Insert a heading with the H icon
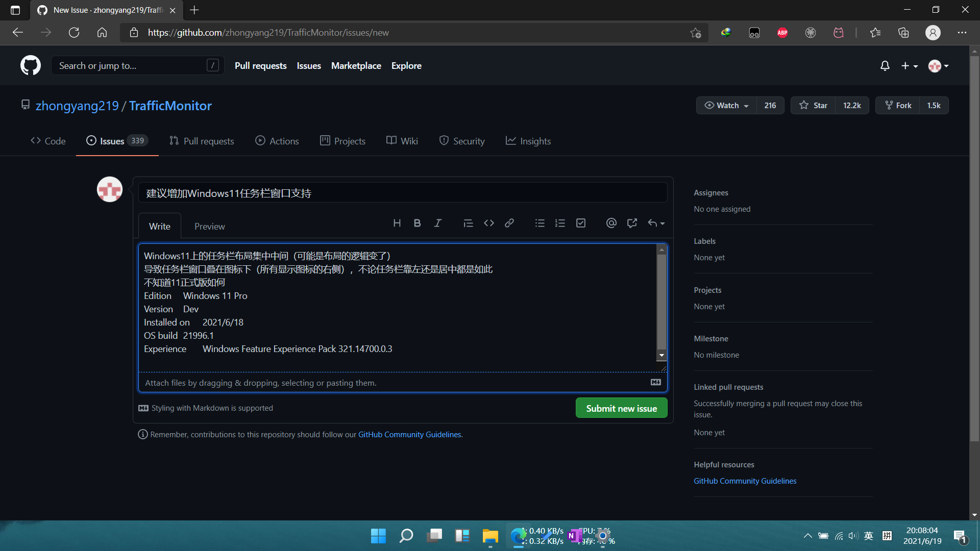This screenshot has height=551, width=980. click(x=397, y=223)
